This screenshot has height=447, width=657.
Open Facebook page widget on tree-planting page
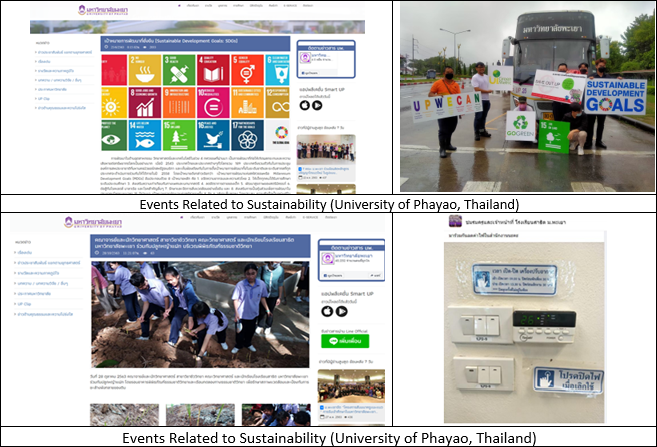tap(351, 260)
